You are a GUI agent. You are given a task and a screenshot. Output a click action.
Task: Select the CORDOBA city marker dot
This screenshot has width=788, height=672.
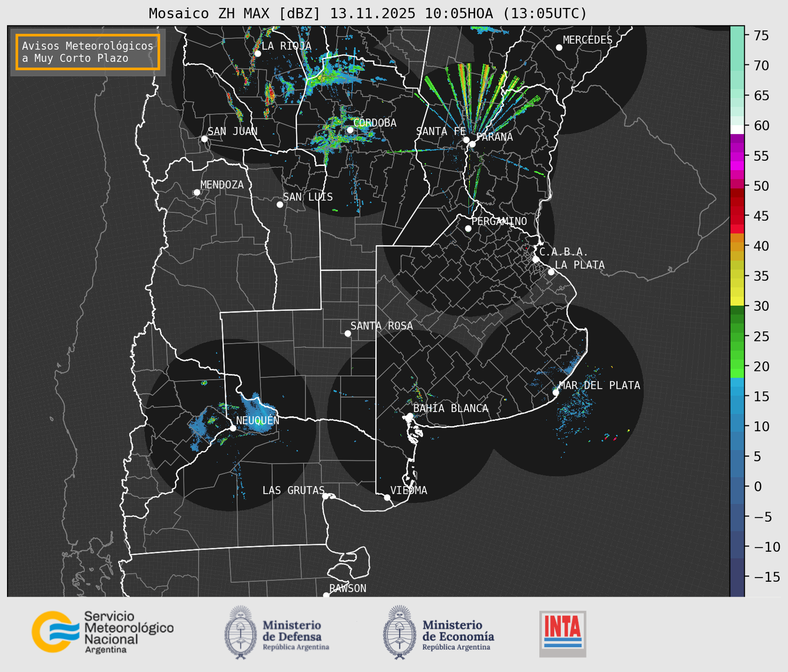[x=350, y=130]
